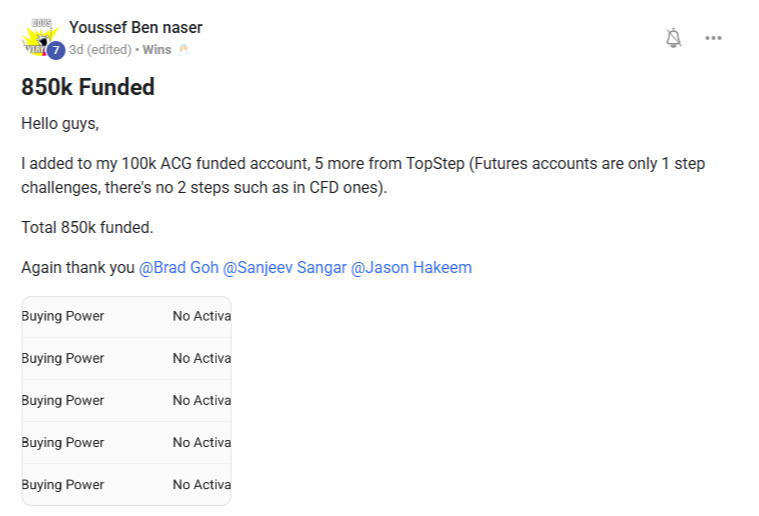Image resolution: width=759 pixels, height=516 pixels.
Task: Click the @Sanjeev Sangar mention
Action: (284, 267)
